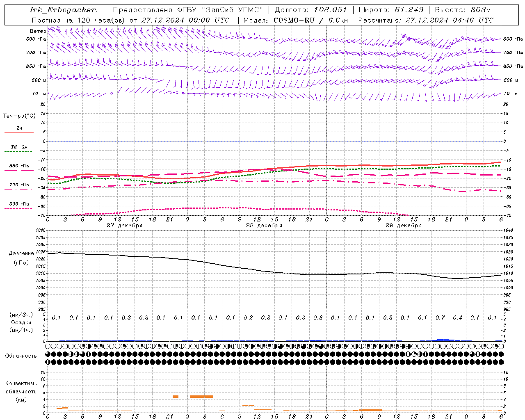Viewport: 525px width, 420px height.
Task: Click the 'Ветер' wind panel label
Action: [38, 31]
